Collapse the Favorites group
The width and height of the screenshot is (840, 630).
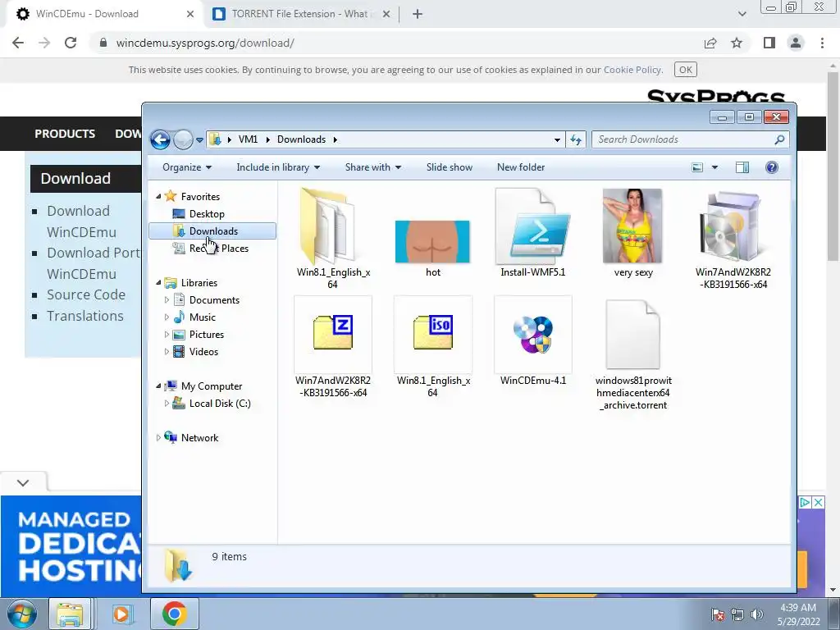pos(158,197)
